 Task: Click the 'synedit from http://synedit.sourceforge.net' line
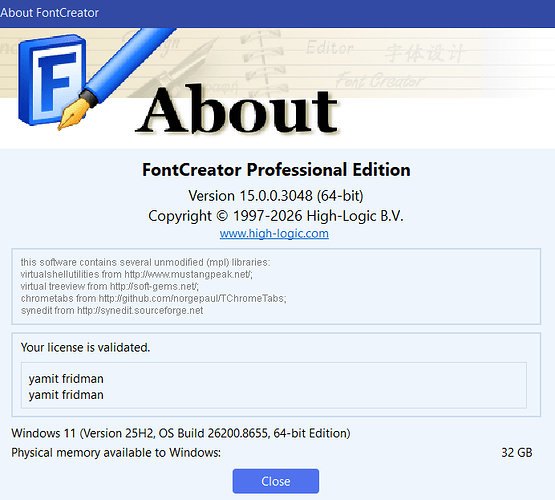[112, 310]
